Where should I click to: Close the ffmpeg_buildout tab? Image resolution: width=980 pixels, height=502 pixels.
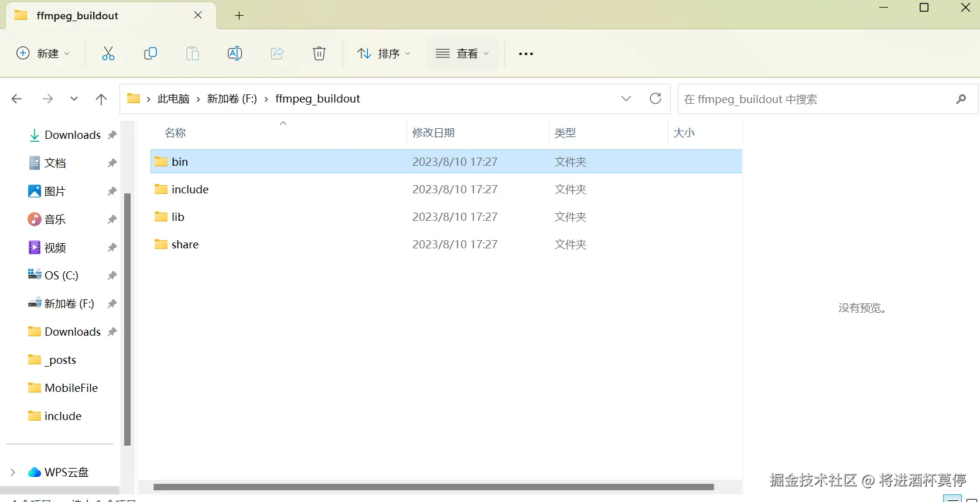point(198,15)
